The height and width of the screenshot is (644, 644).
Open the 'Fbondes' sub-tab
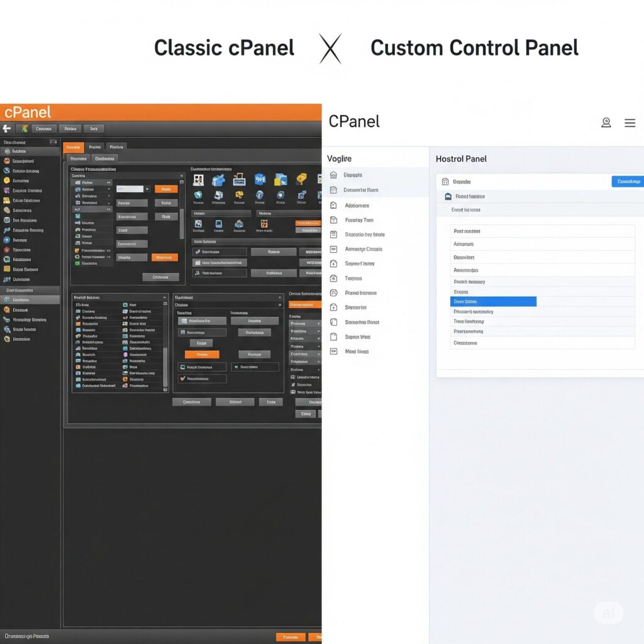click(x=79, y=158)
